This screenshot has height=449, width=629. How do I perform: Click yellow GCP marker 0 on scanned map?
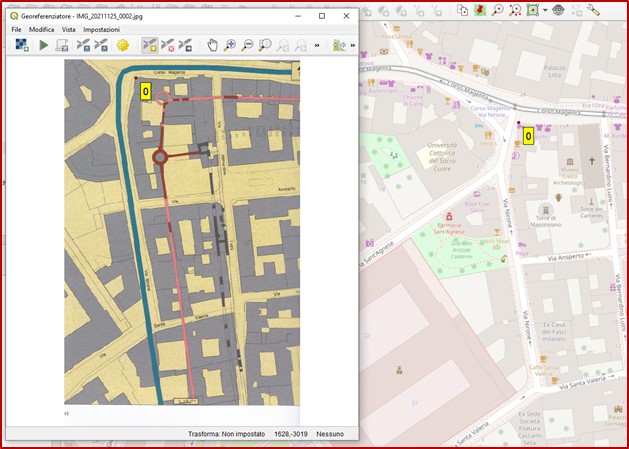click(146, 91)
